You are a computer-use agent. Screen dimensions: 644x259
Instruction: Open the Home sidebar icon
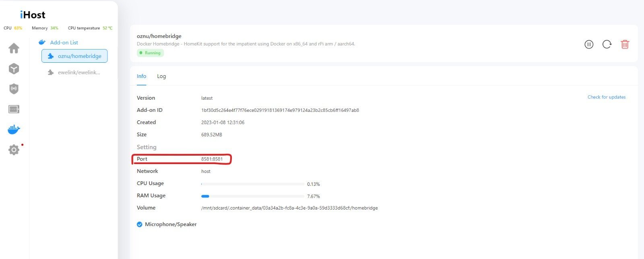coord(14,48)
